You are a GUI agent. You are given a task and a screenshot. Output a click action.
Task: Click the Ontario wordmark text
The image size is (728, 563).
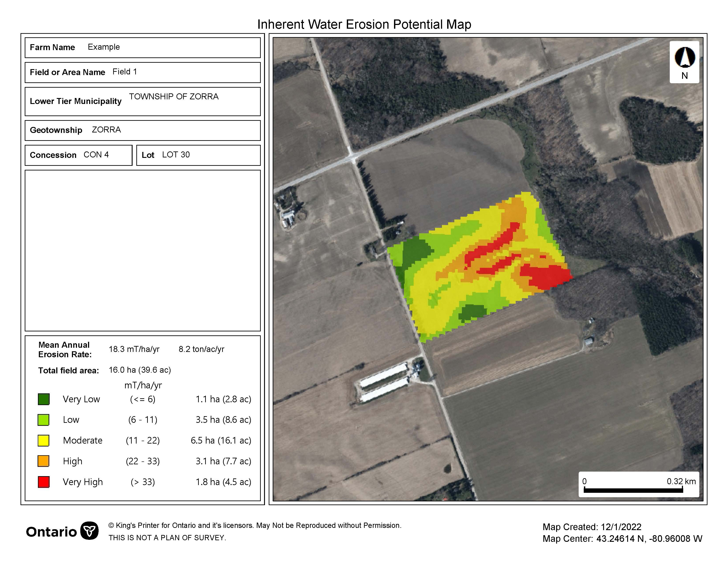pos(51,532)
